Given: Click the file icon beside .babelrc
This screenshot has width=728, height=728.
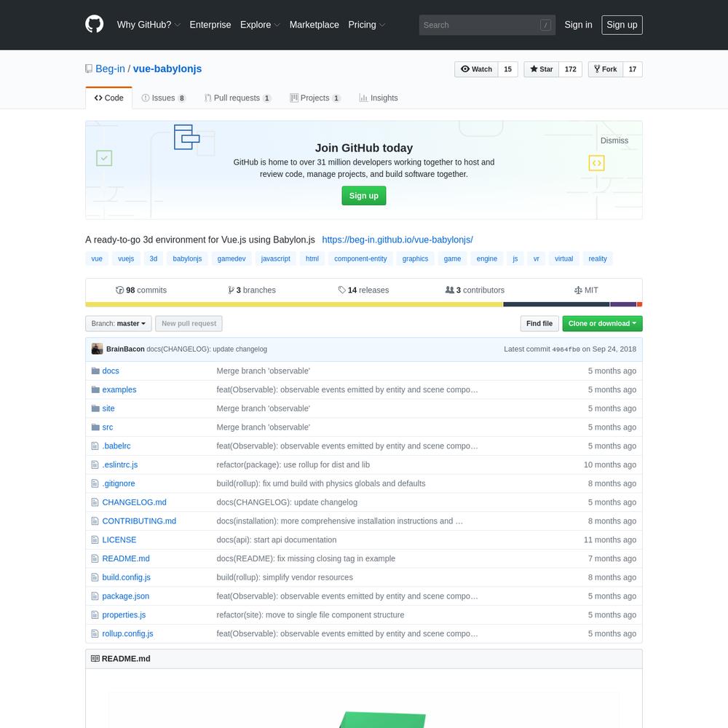Looking at the screenshot, I should click(x=95, y=446).
